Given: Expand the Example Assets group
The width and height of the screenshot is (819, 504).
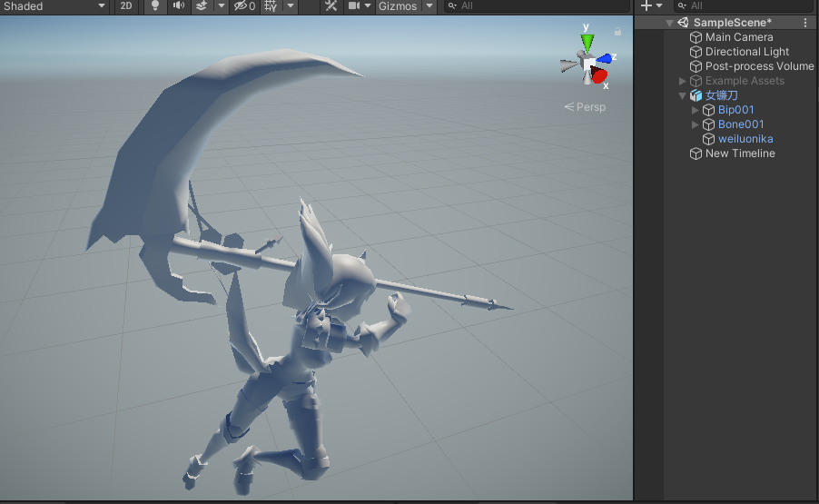Looking at the screenshot, I should click(x=683, y=81).
